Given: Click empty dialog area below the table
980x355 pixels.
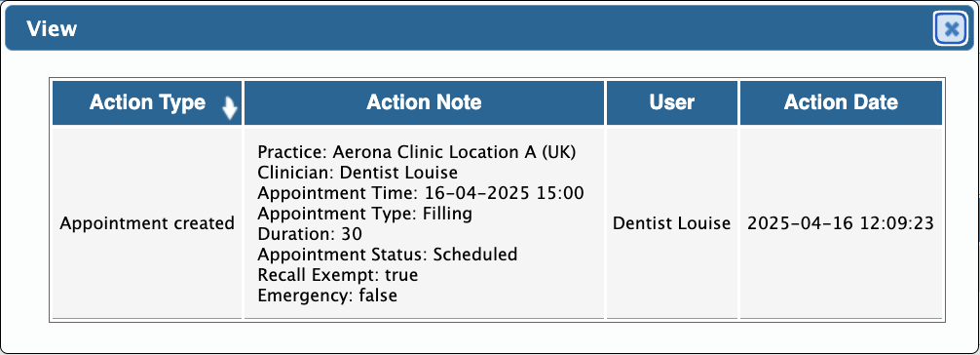Looking at the screenshot, I should coord(490,336).
